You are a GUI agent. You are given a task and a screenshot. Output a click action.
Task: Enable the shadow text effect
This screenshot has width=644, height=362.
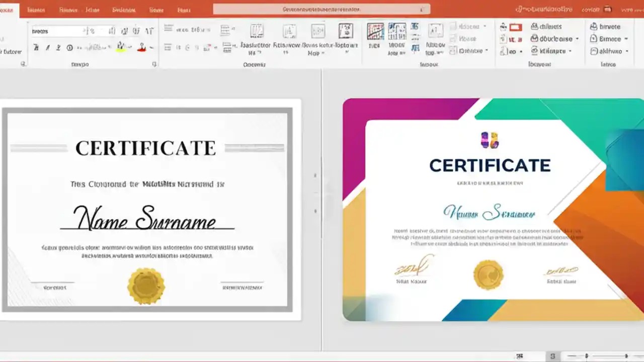coord(80,47)
